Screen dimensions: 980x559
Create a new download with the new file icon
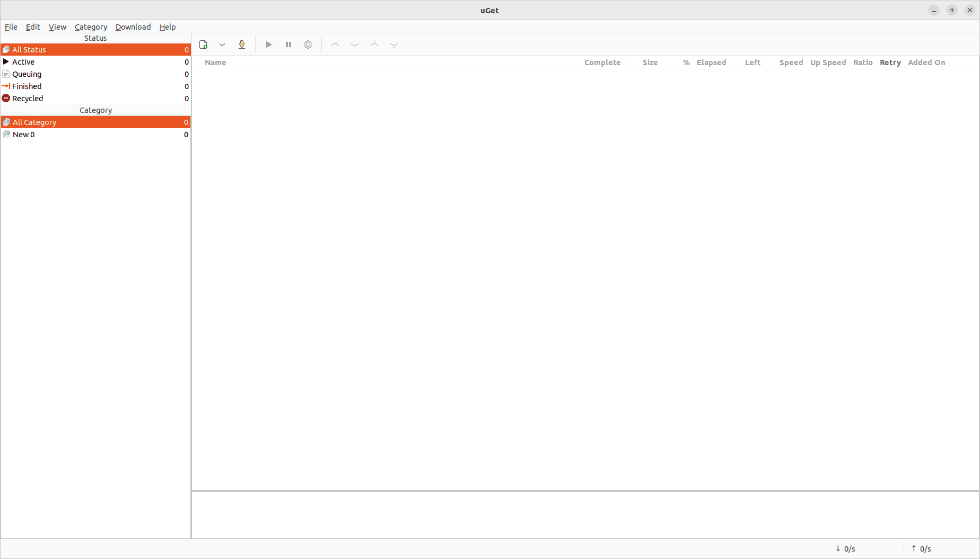click(x=204, y=45)
